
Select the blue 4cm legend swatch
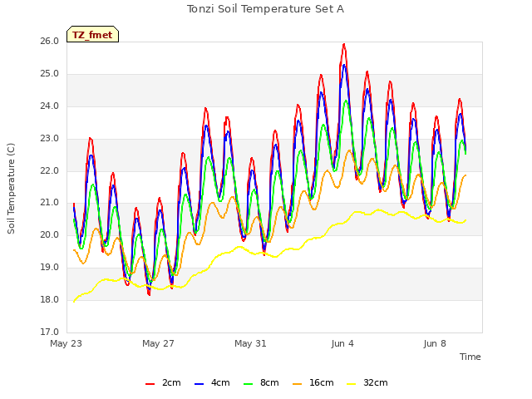[199, 383]
